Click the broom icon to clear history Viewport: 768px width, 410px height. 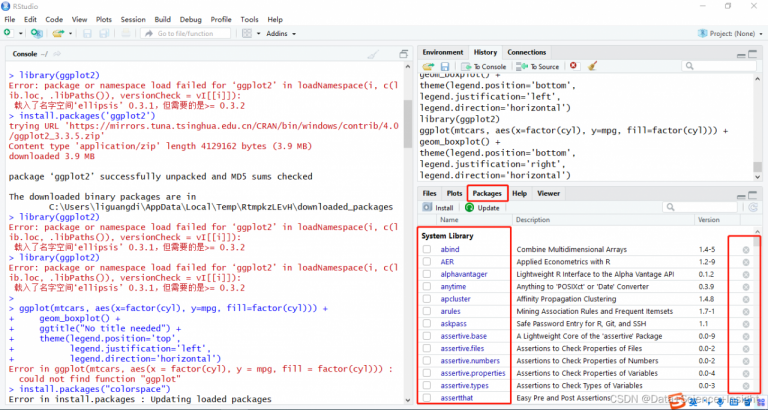click(592, 66)
